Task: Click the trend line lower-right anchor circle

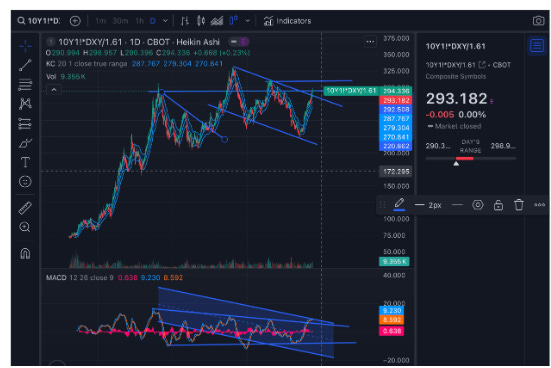Action: (x=225, y=140)
